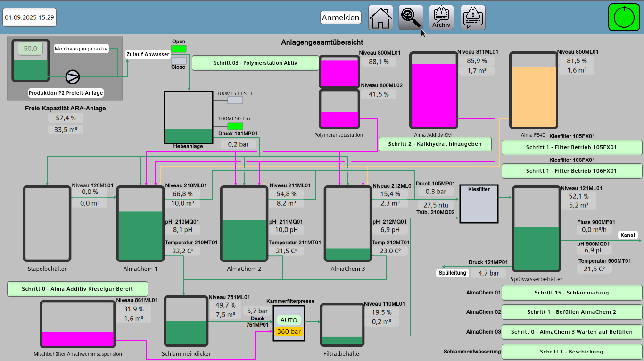Click the Fluss 900MF01 value 0,0 m³/h
The image size is (644, 361).
[594, 230]
